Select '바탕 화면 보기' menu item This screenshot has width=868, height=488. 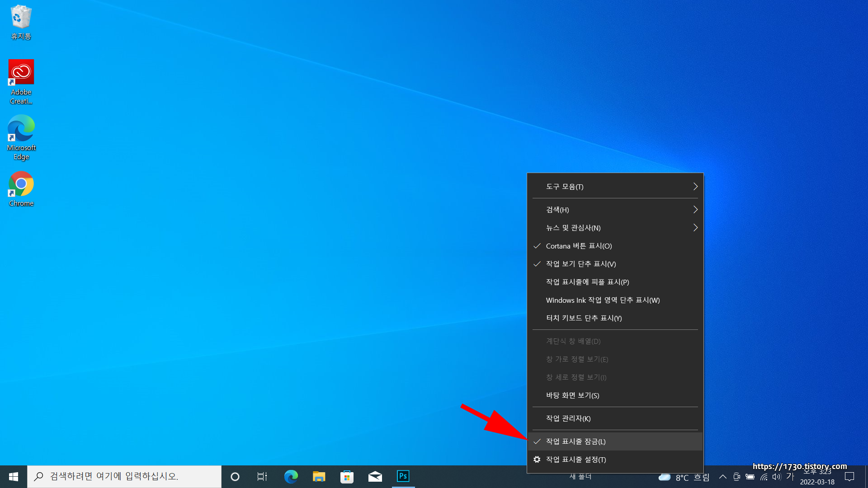572,395
